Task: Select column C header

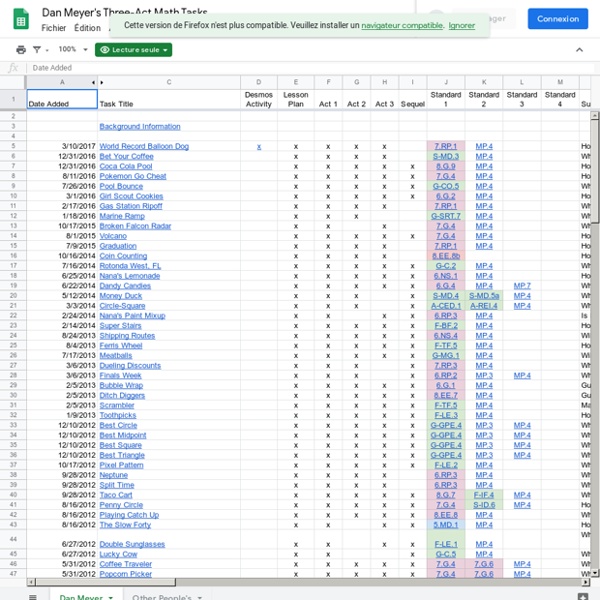Action: coord(169,82)
